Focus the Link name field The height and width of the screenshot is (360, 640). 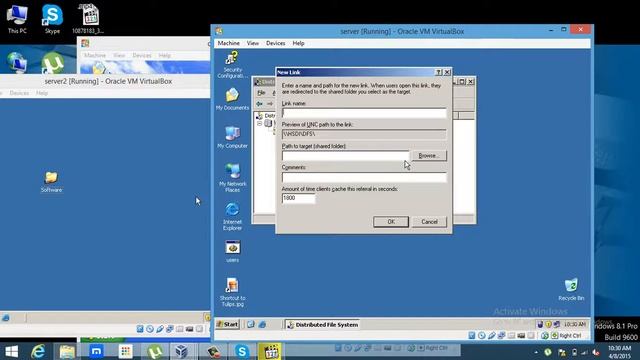pos(364,113)
